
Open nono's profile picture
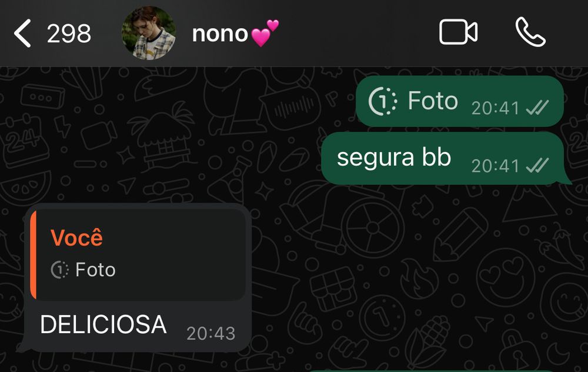point(149,33)
